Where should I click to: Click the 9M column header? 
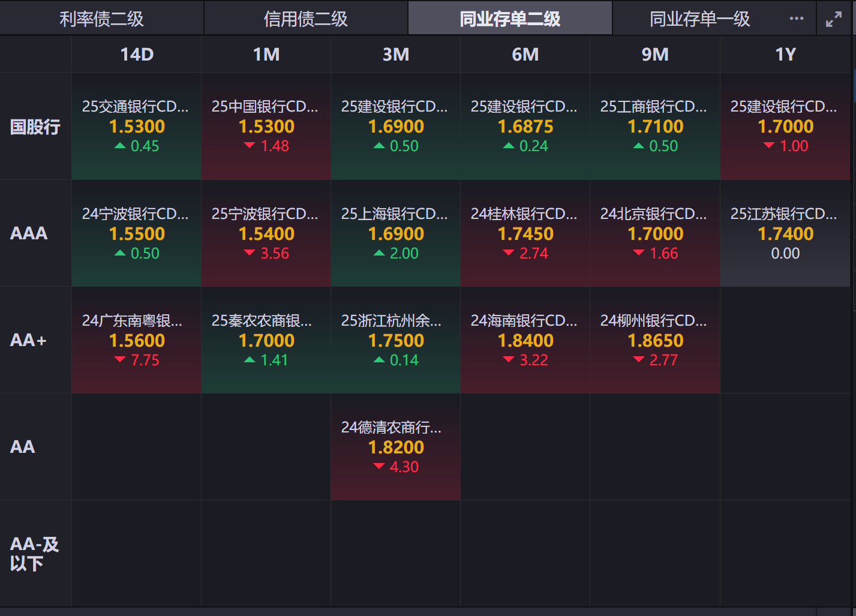pos(655,55)
